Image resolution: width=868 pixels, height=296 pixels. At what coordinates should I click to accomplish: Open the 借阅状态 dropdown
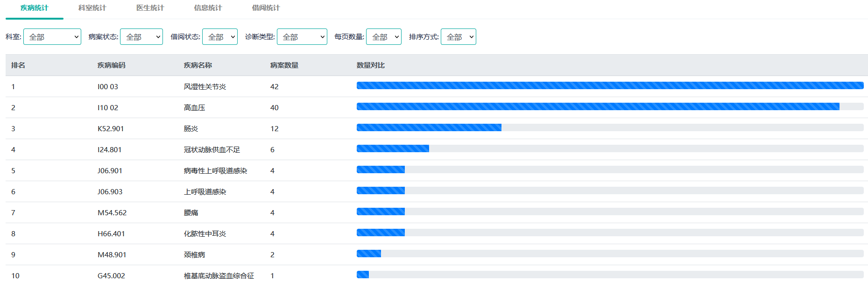tap(220, 37)
